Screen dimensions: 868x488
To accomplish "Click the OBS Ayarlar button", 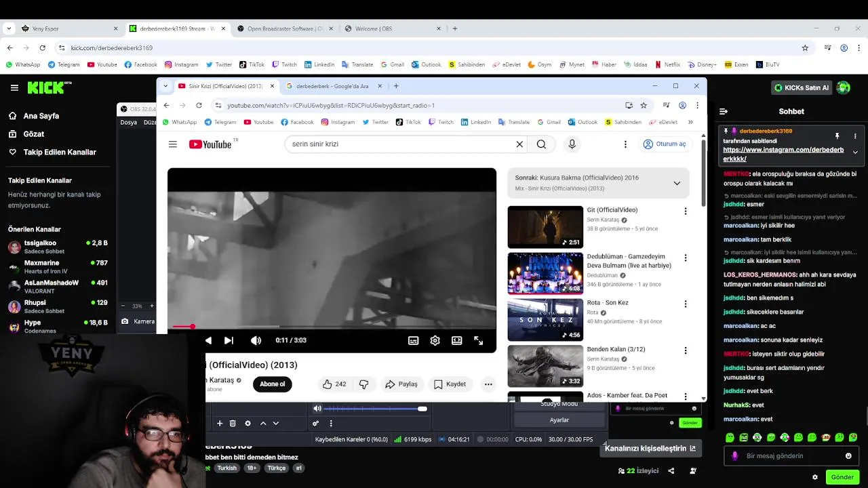I will pos(559,420).
